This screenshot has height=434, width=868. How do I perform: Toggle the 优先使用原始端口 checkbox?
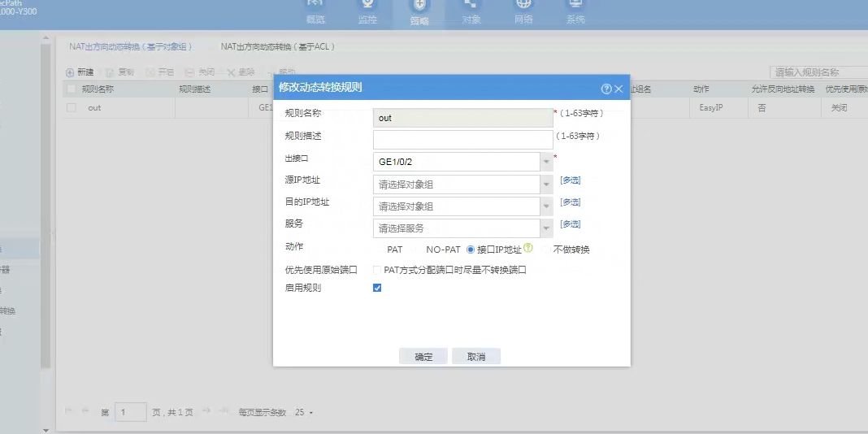[x=377, y=270]
